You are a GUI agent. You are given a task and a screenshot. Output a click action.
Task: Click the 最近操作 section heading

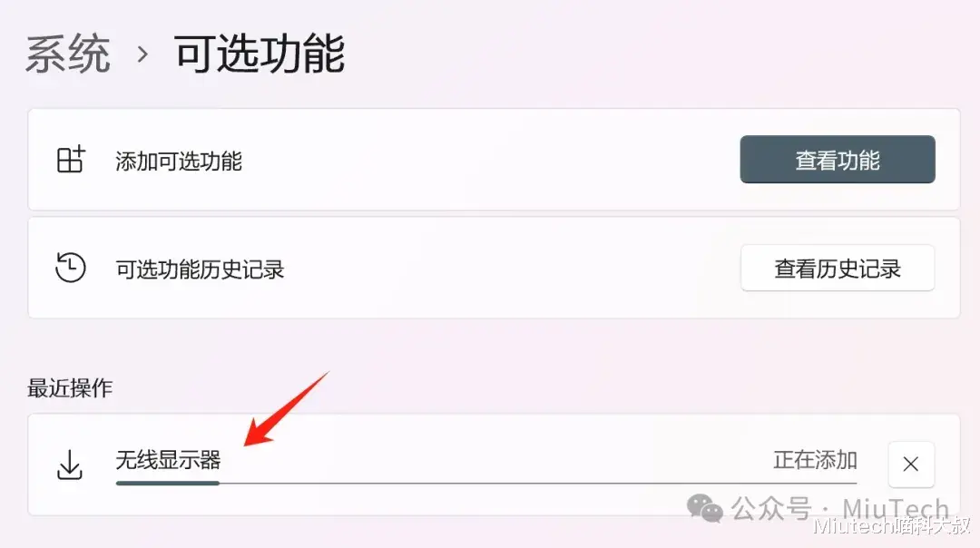click(x=69, y=388)
